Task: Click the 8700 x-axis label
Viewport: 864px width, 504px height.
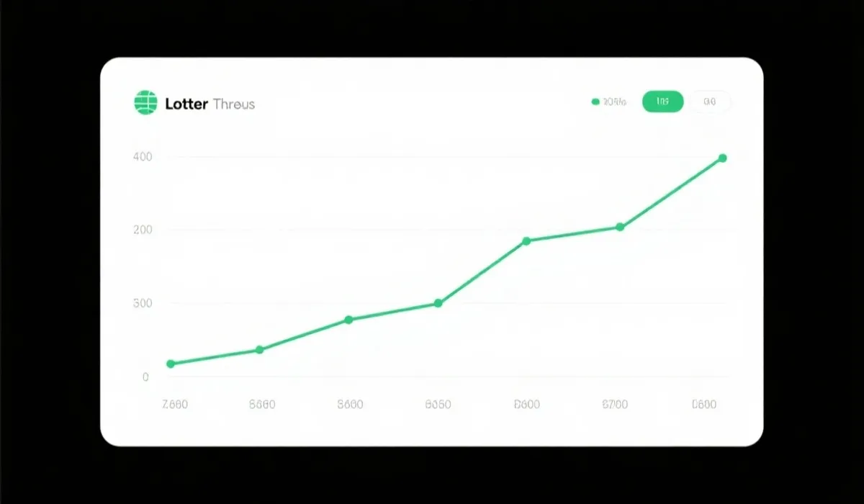Action: click(x=614, y=405)
